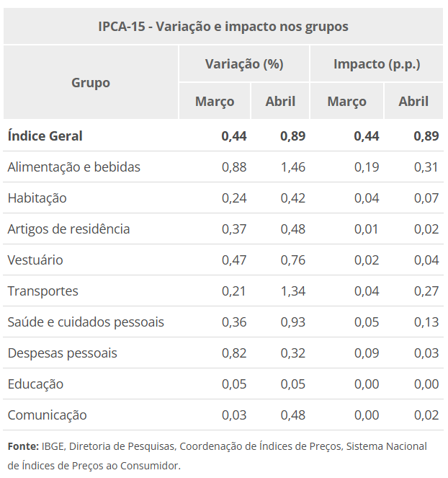Click the table title 'IPCA-15 - Variação e impacto nos grupos'
Screen dimensions: 448x478
(x=223, y=27)
